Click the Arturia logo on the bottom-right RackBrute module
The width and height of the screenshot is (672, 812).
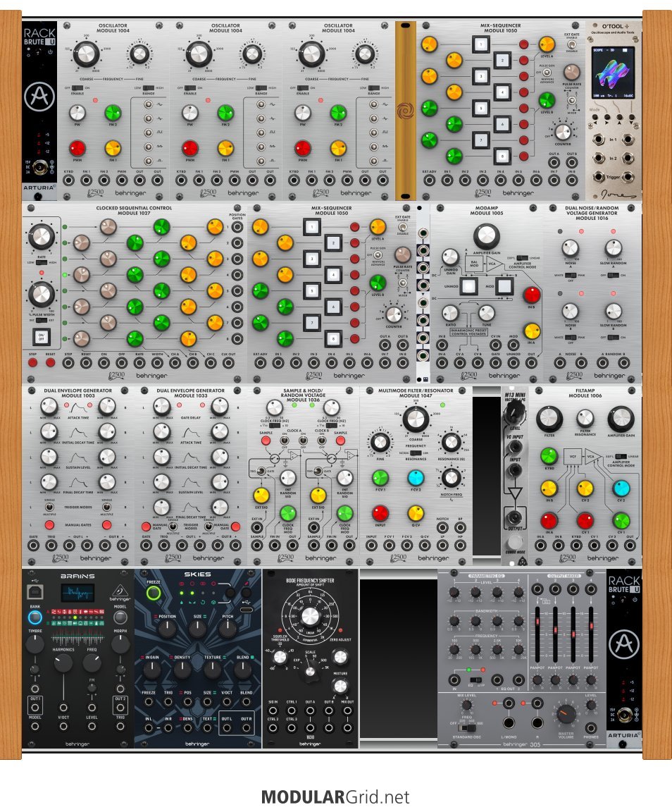(x=624, y=644)
